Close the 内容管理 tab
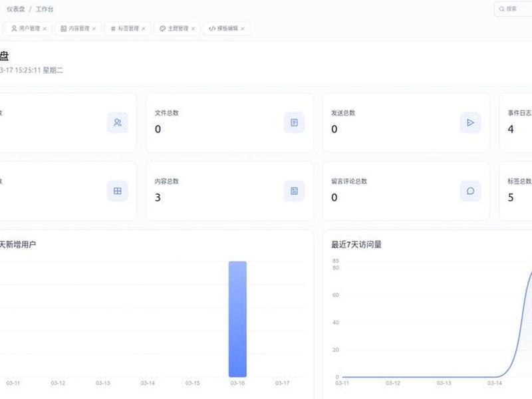The width and height of the screenshot is (532, 399). [x=94, y=29]
